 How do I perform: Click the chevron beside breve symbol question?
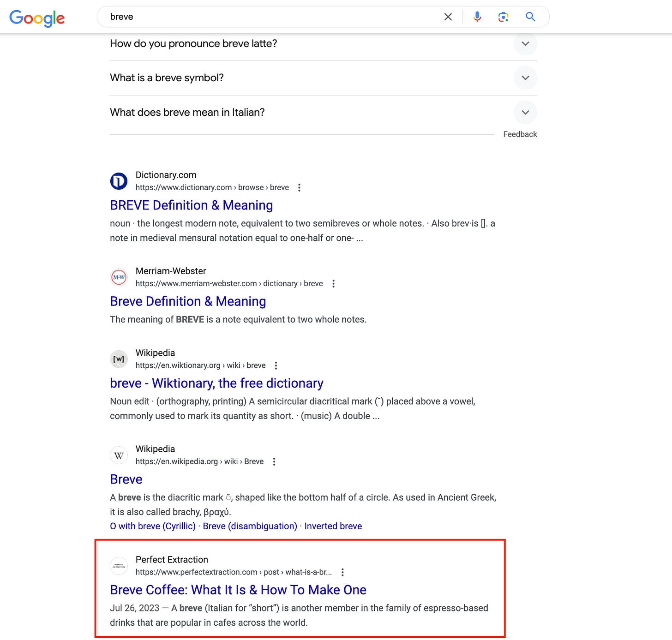click(525, 78)
